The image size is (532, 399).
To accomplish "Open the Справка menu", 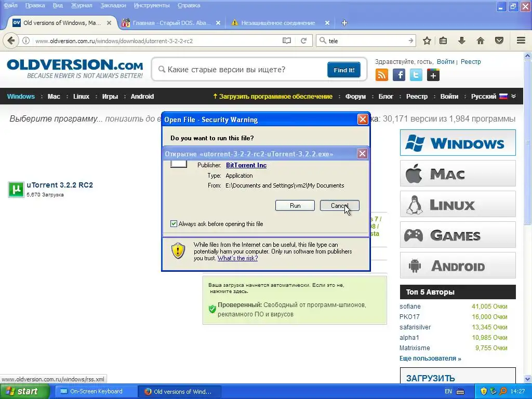I will [189, 5].
